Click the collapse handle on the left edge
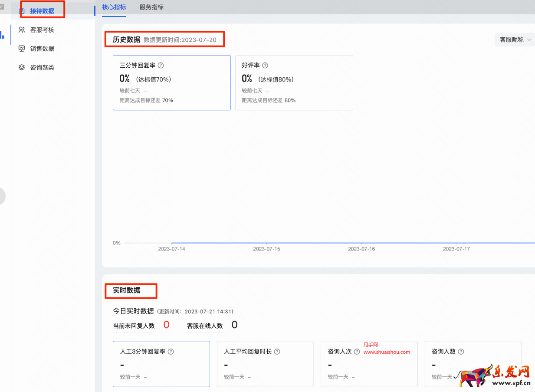The width and height of the screenshot is (535, 392). [3, 196]
